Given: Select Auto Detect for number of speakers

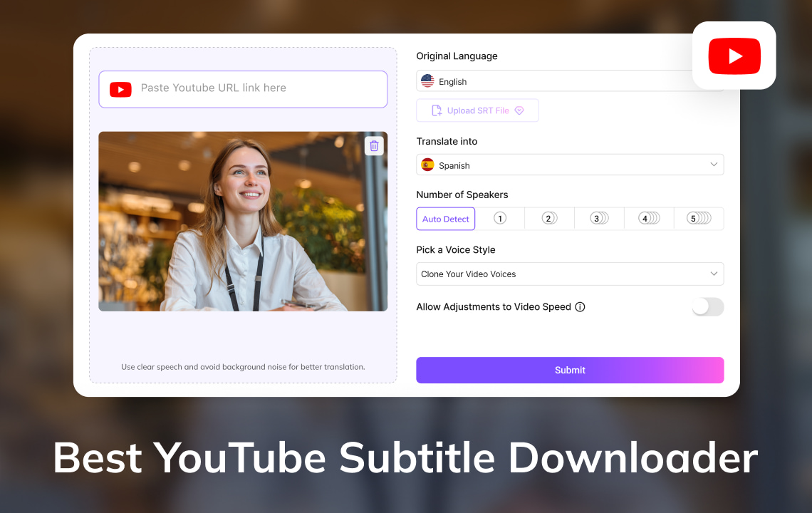Looking at the screenshot, I should pos(445,219).
